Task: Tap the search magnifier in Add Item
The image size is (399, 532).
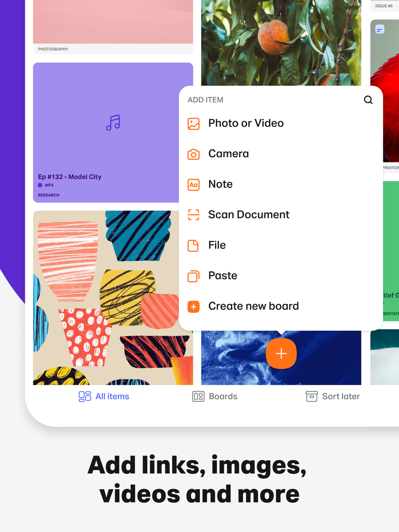Action: pos(368,100)
